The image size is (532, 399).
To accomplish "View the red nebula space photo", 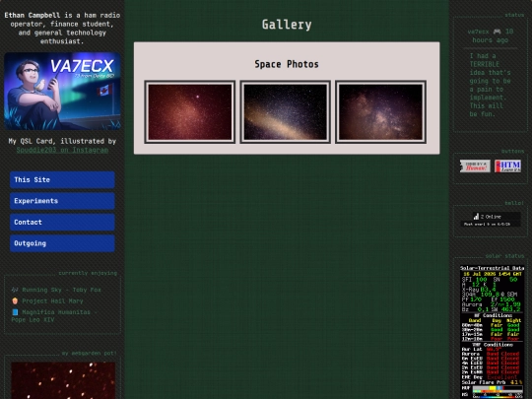I will pos(190,112).
